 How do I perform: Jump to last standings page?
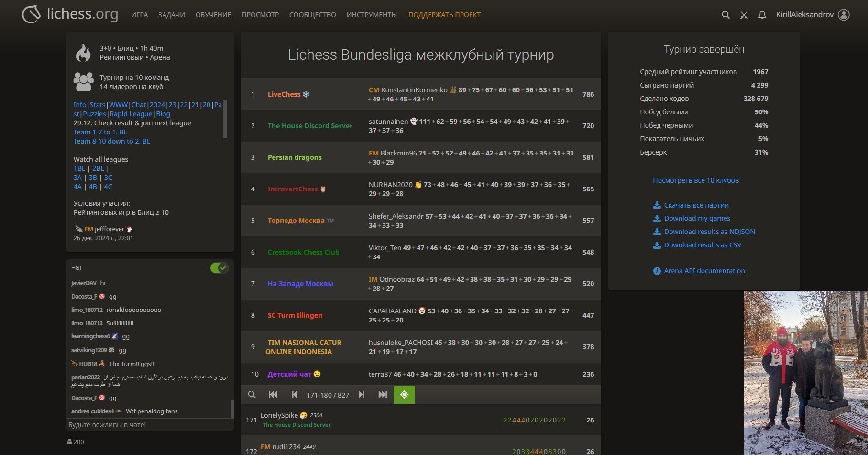pos(383,395)
